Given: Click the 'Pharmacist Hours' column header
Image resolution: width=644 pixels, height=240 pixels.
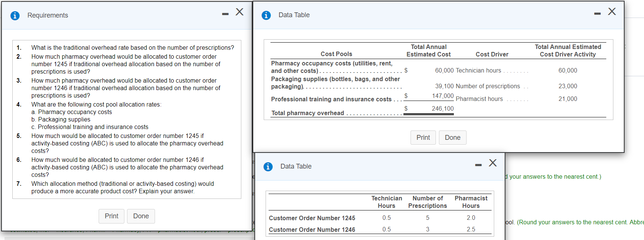Looking at the screenshot, I should pyautogui.click(x=471, y=202).
